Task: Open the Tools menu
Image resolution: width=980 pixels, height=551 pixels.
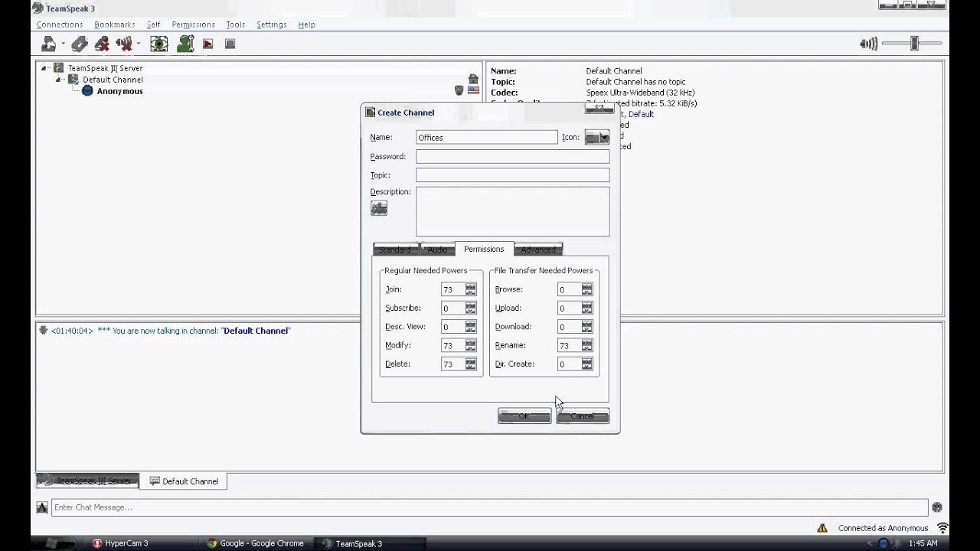Action: click(x=235, y=24)
